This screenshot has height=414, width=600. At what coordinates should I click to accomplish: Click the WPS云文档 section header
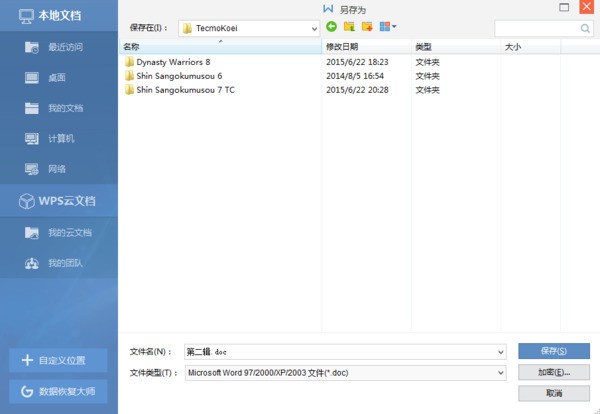point(59,200)
